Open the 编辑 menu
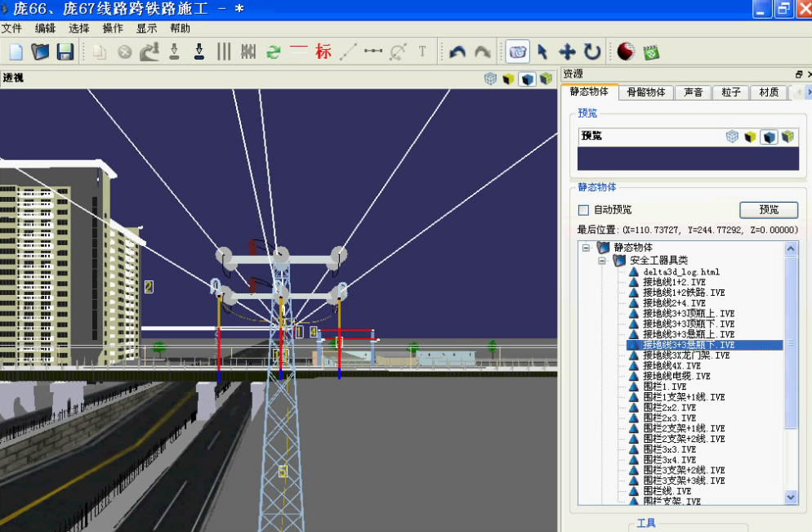 point(45,28)
